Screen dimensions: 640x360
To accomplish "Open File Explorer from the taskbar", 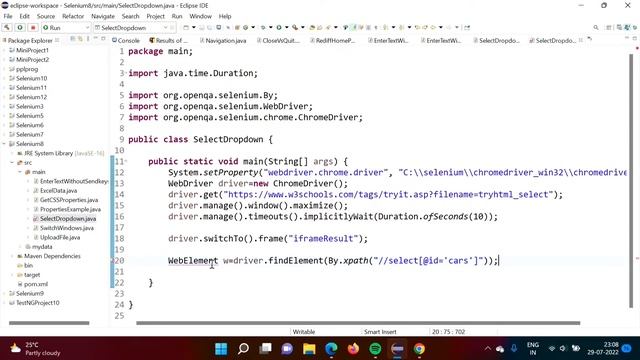I will 309,349.
